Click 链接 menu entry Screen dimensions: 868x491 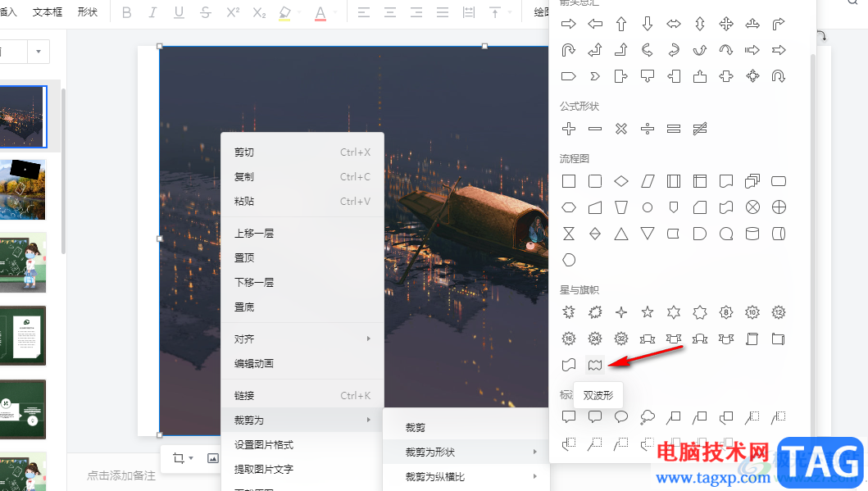pos(302,395)
